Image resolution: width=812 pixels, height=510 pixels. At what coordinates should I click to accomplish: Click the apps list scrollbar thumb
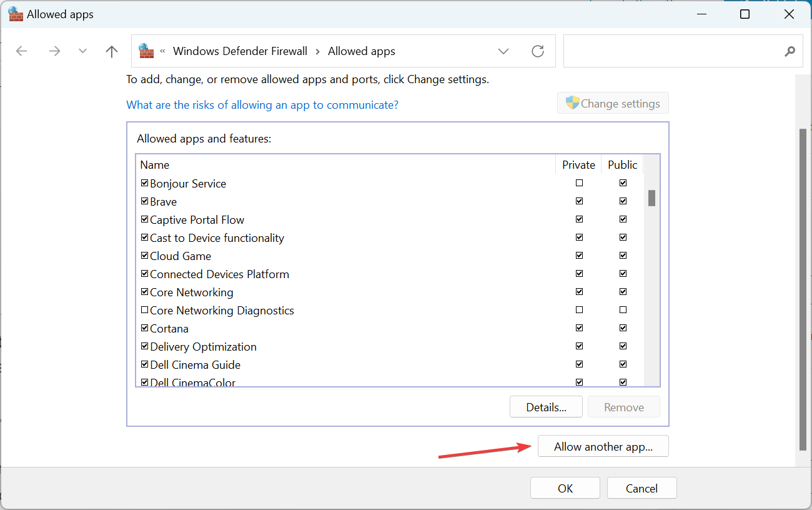[651, 198]
